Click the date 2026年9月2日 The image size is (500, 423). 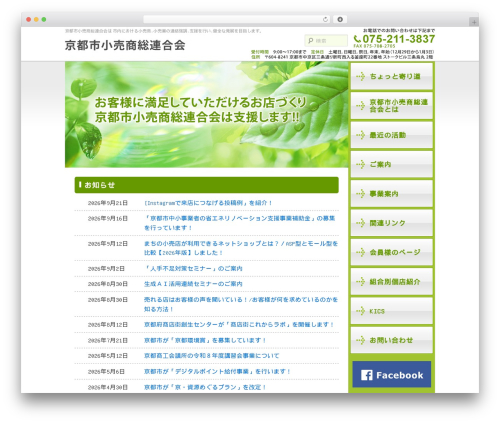point(106,268)
